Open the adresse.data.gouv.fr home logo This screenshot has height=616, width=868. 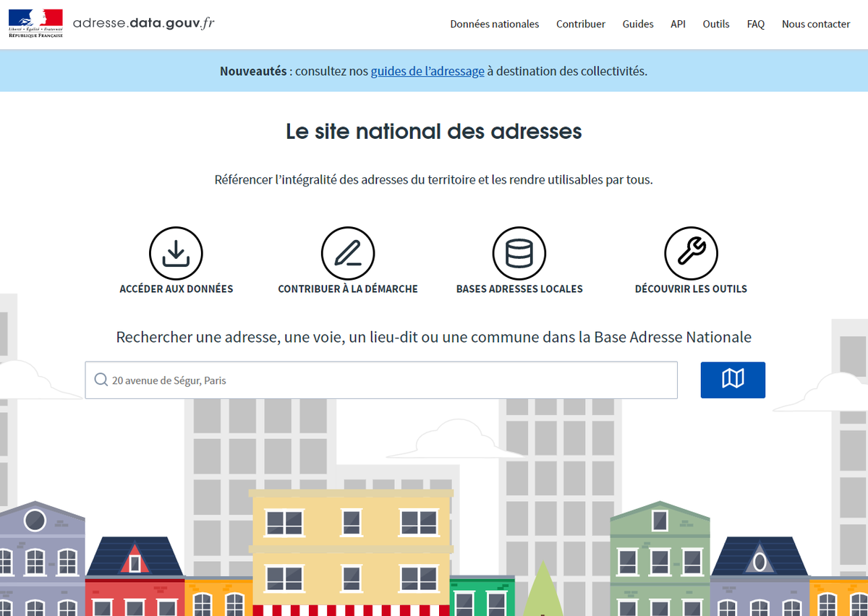[143, 22]
